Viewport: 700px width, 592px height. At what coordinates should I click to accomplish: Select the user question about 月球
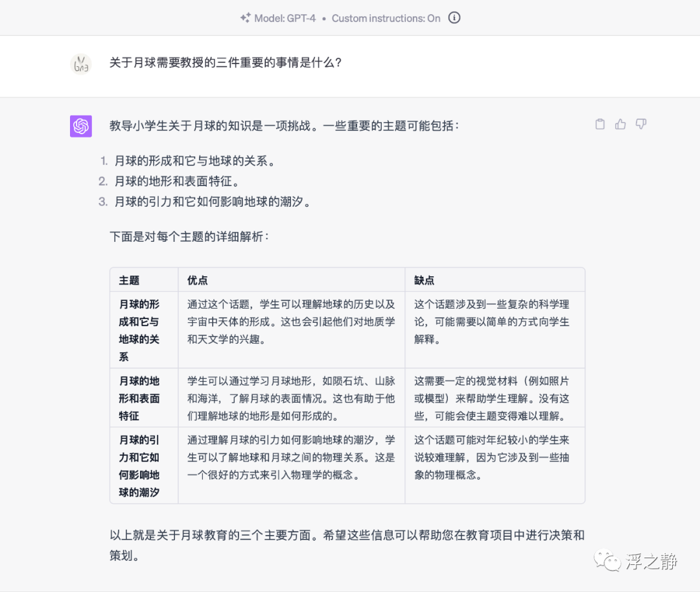(x=226, y=64)
